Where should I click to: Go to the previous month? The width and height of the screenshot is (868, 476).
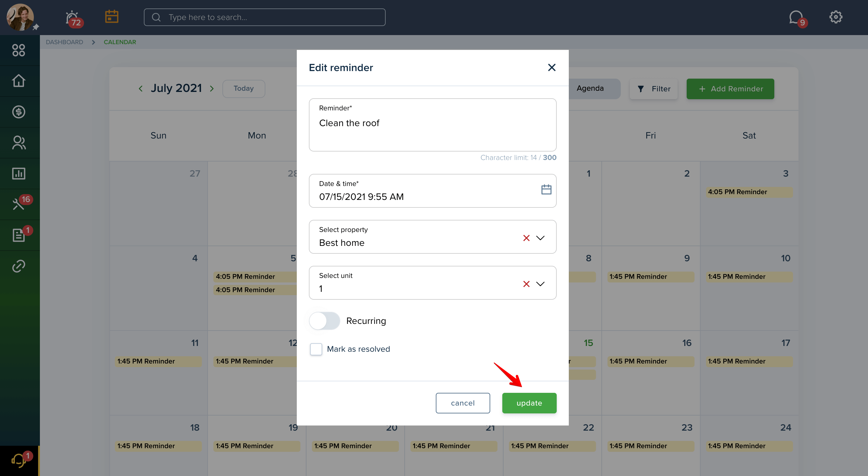coord(141,89)
